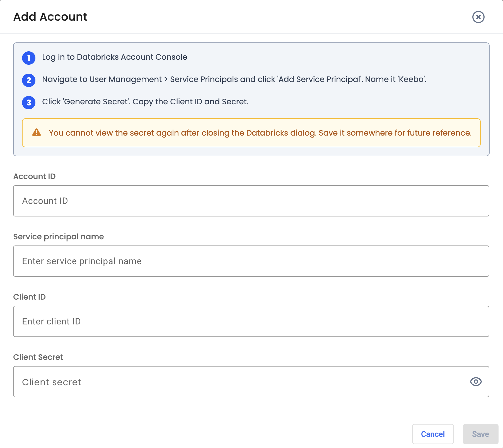Click the warning triangle icon

coord(37,133)
